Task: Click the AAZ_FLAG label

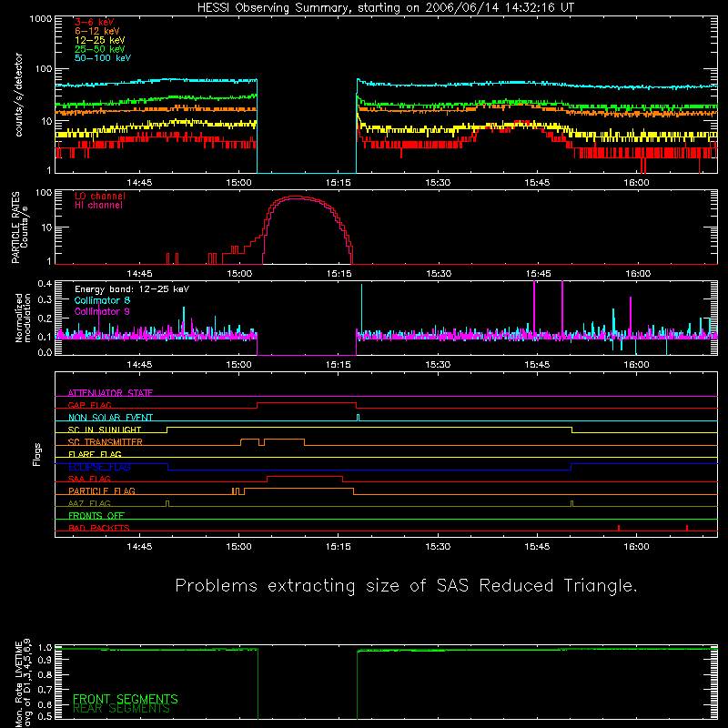Action: point(89,503)
